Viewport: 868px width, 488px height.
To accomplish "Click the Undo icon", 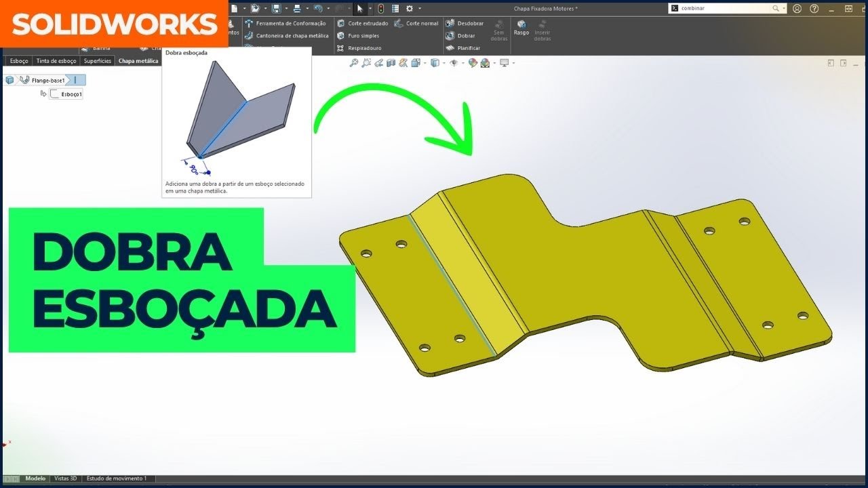I will point(318,8).
